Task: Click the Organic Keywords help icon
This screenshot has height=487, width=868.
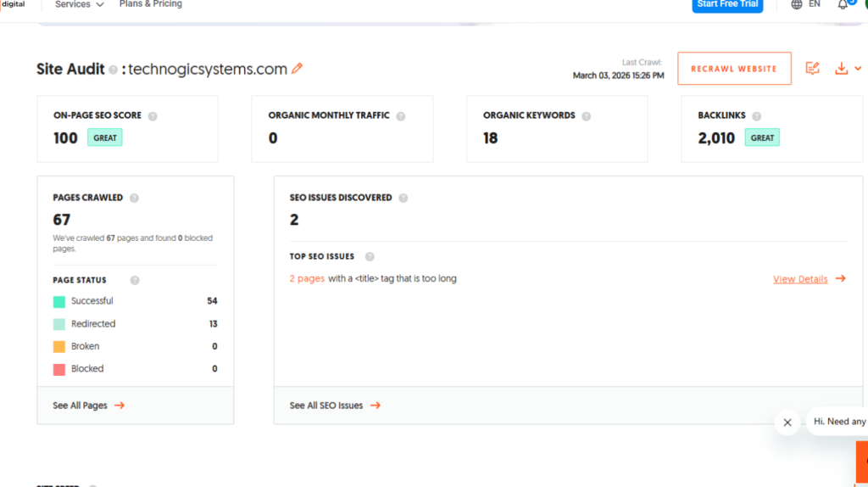Action: [x=587, y=115]
